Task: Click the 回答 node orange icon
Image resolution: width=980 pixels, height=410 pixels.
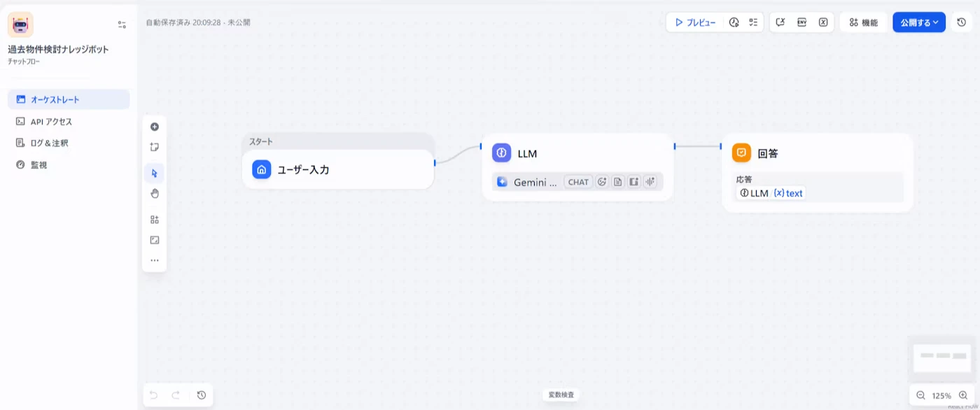Action: coord(741,153)
